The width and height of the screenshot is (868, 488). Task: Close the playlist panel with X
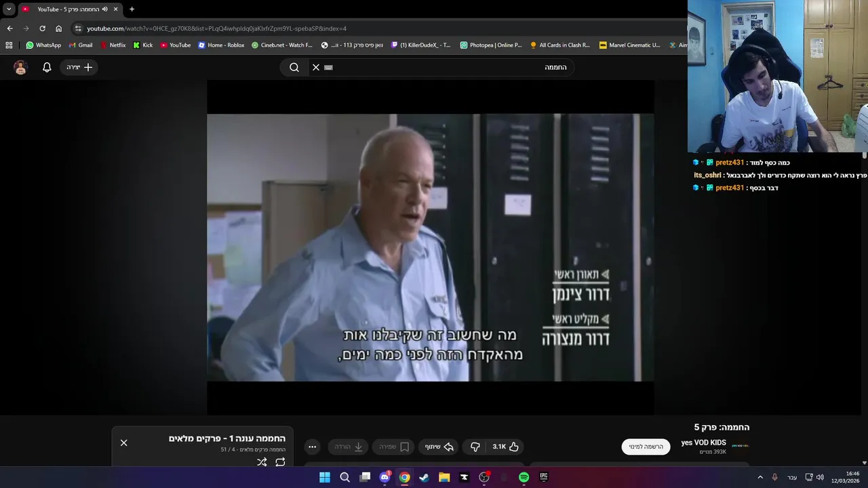click(x=123, y=443)
